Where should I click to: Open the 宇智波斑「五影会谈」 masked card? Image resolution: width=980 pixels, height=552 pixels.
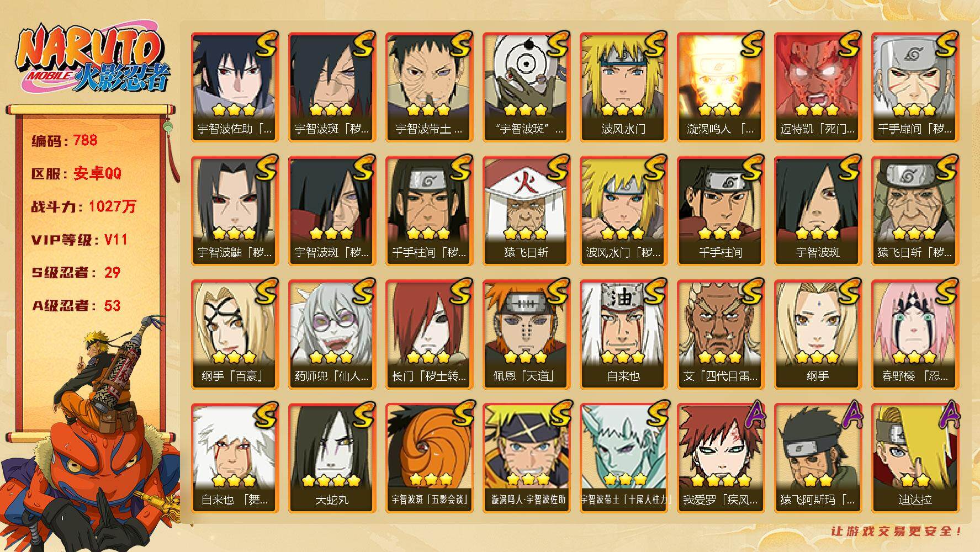point(429,458)
